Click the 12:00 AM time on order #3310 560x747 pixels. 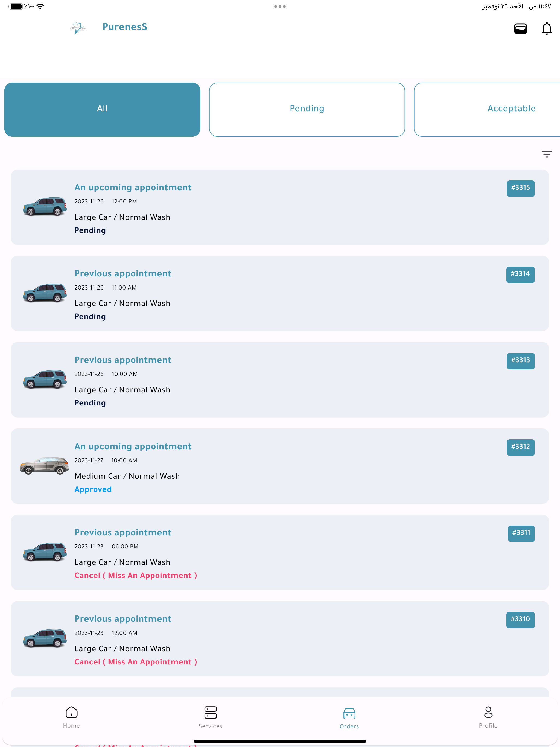tap(125, 633)
